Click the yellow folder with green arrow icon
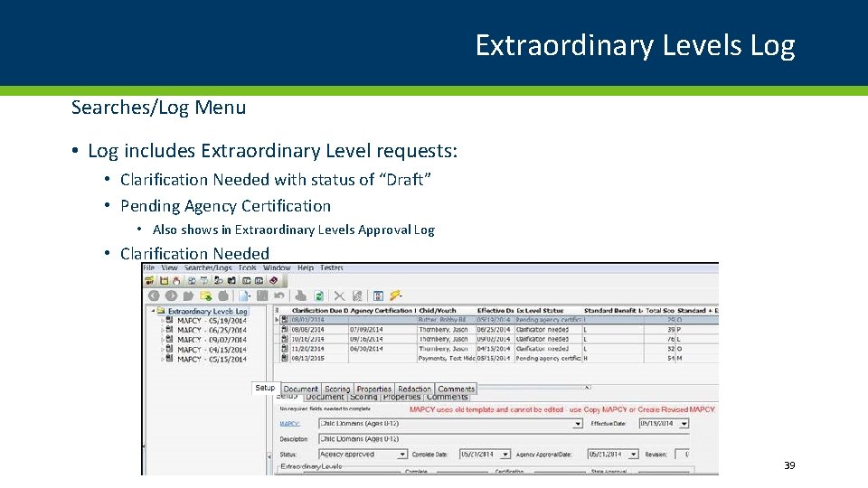 (x=206, y=296)
